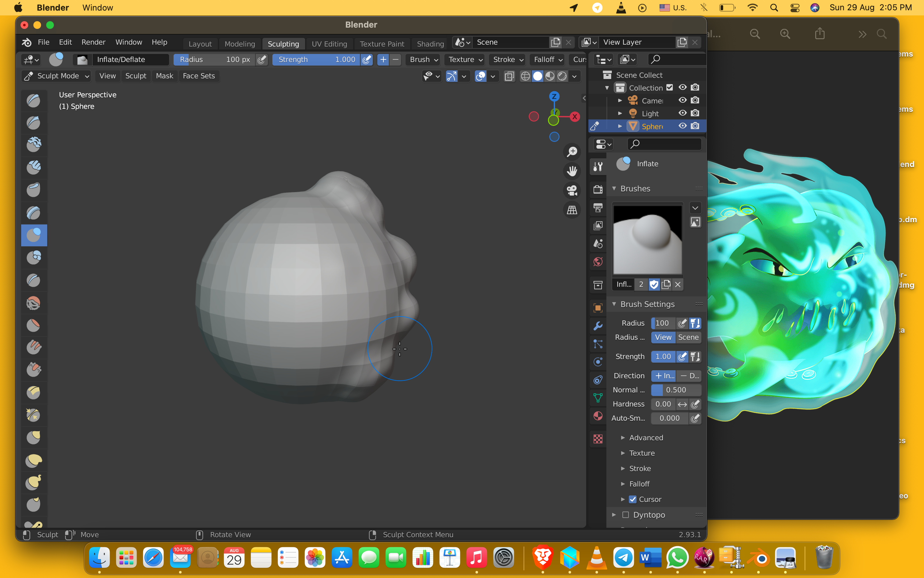
Task: Open the Sculpt Mode dropdown
Action: coord(56,76)
